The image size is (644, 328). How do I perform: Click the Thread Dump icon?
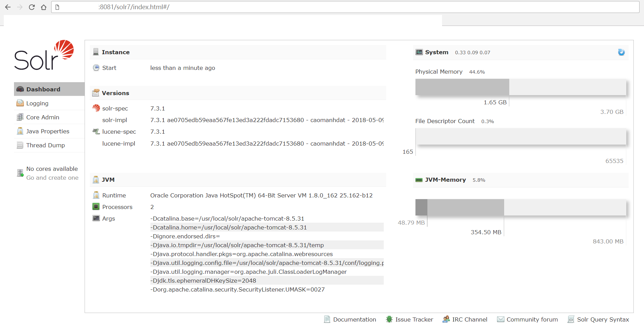pos(20,145)
